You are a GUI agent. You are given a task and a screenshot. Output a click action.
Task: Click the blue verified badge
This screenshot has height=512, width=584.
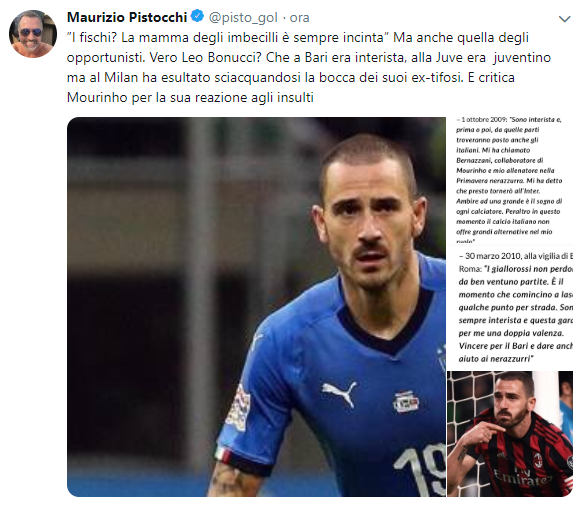point(197,16)
